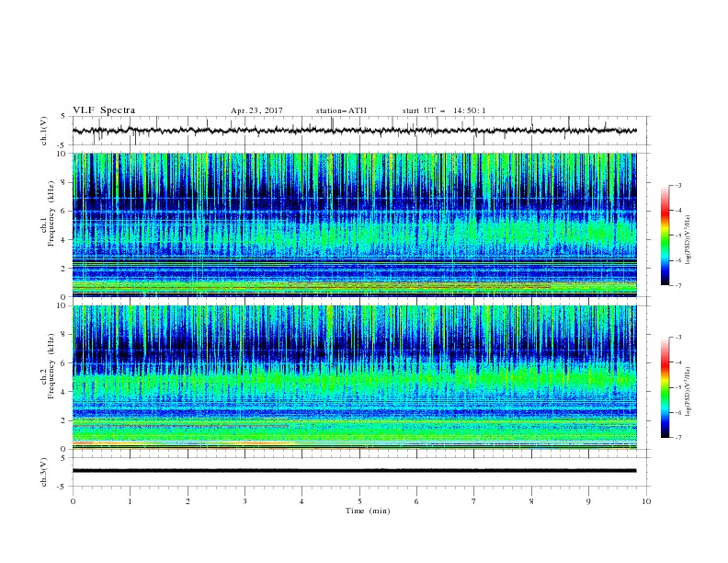Click the lower color bar "log(PSD)(V²/Hz)" label
Image resolution: width=728 pixels, height=563 pixels.
click(x=688, y=392)
